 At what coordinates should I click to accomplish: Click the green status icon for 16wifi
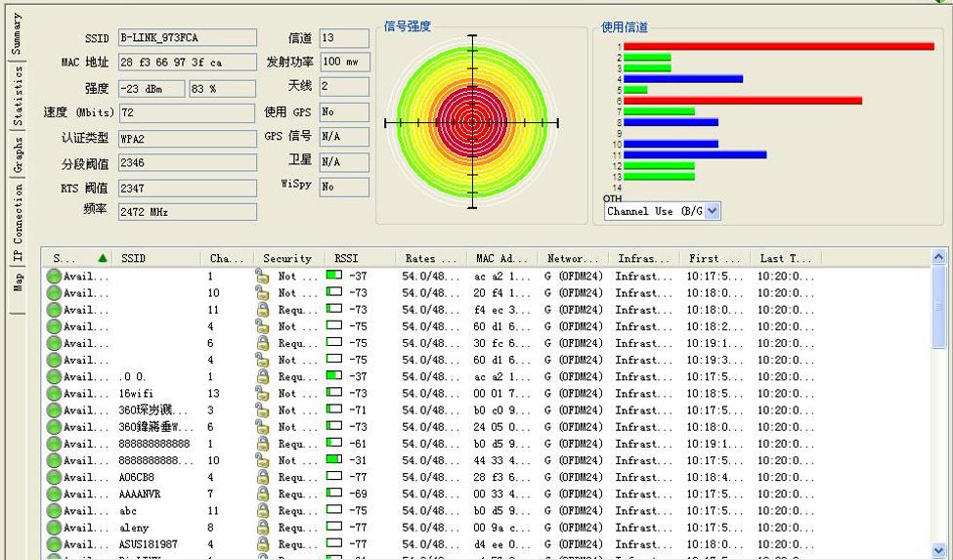pyautogui.click(x=54, y=394)
